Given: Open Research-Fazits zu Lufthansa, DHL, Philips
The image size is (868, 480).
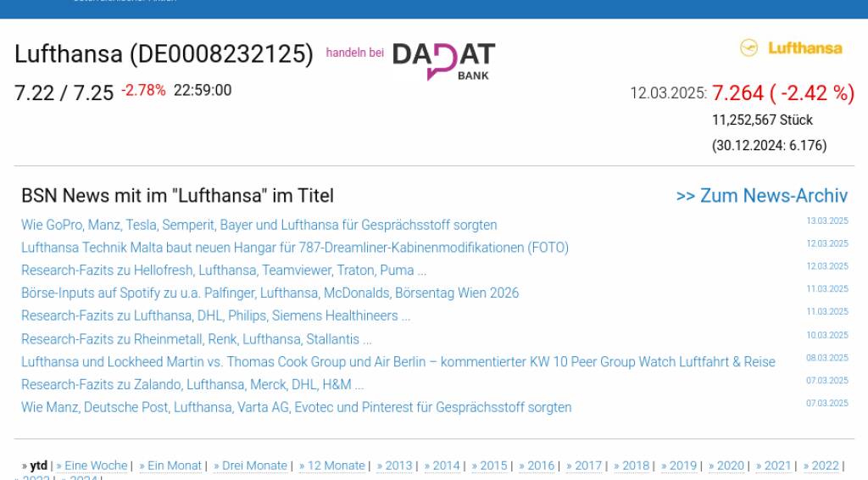Looking at the screenshot, I should pos(215,315).
